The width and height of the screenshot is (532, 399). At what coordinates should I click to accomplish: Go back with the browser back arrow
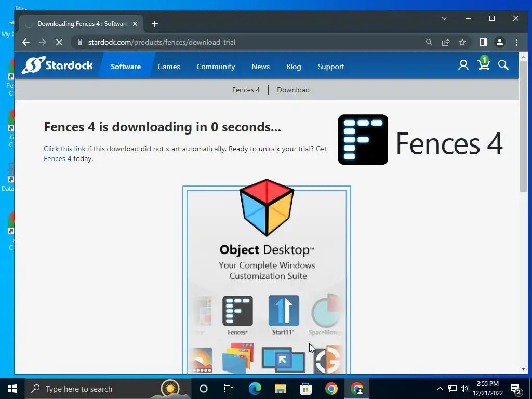point(26,42)
